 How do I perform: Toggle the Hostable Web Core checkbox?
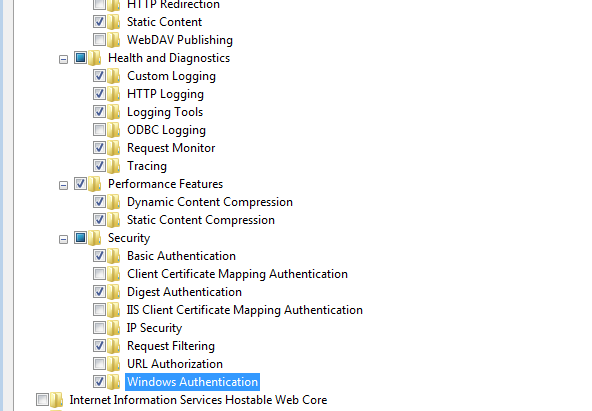(x=42, y=399)
